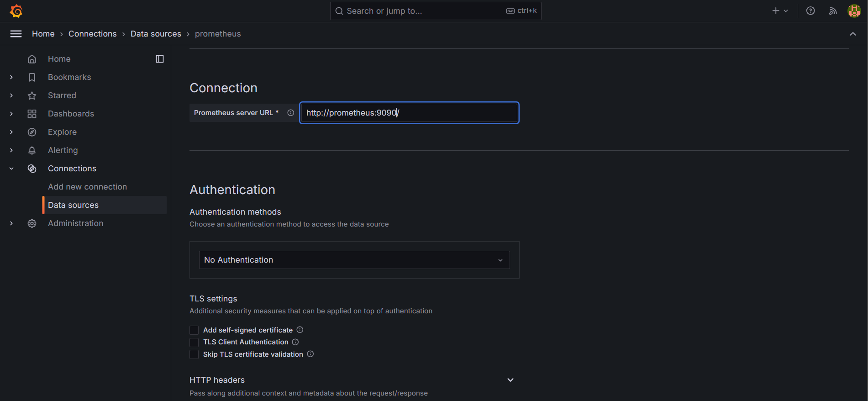Open Bookmarks in the sidebar menu
868x401 pixels.
click(69, 77)
